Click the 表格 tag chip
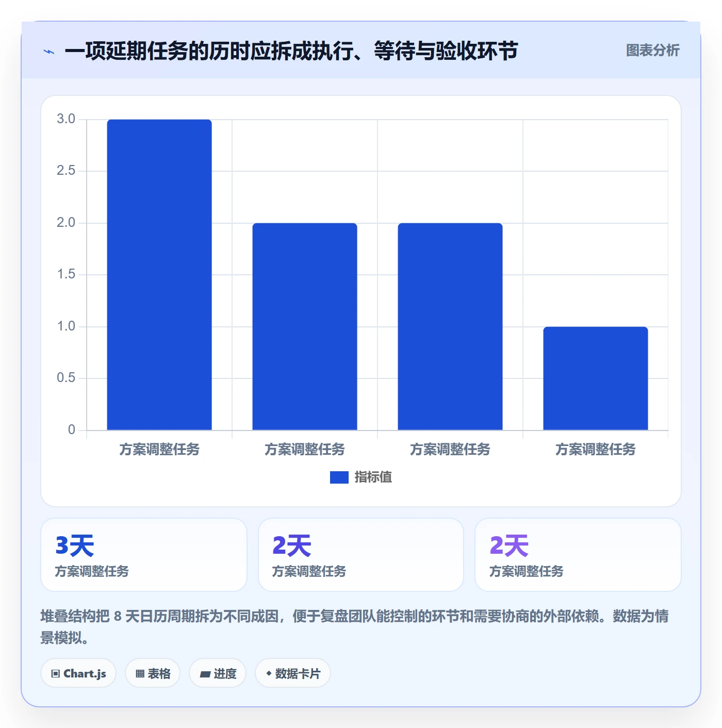The image size is (722, 728). [x=153, y=673]
